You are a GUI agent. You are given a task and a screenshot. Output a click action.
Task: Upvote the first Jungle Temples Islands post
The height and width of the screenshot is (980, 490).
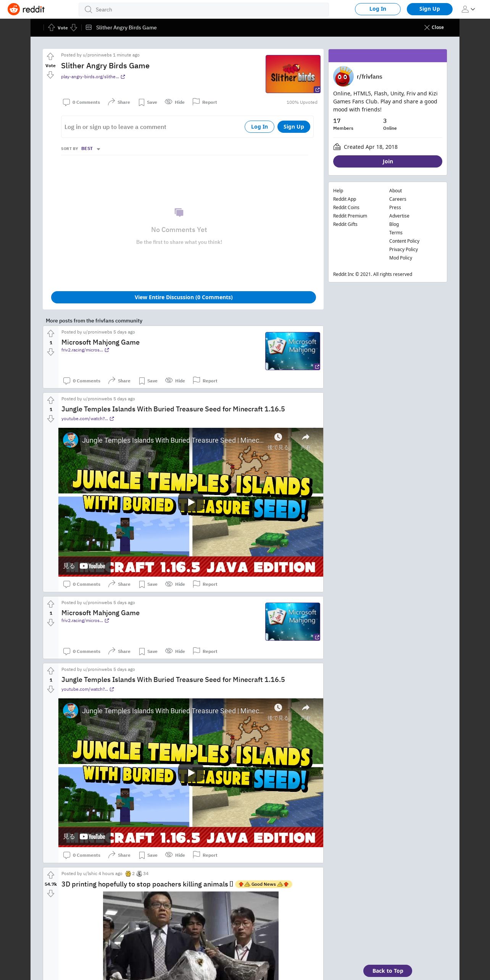51,401
